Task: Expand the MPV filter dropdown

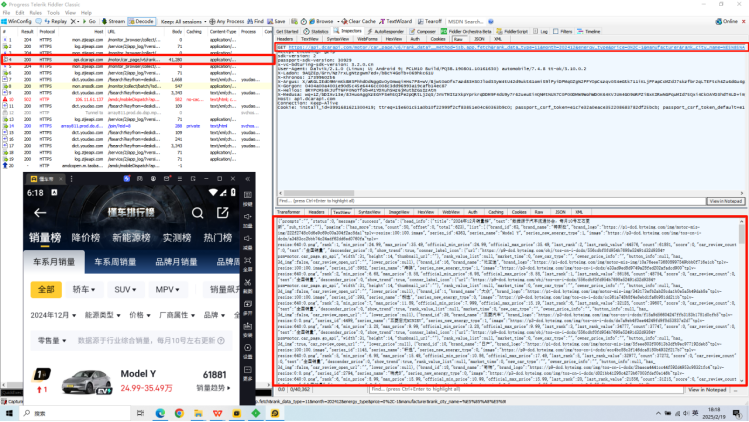Action: [168, 290]
